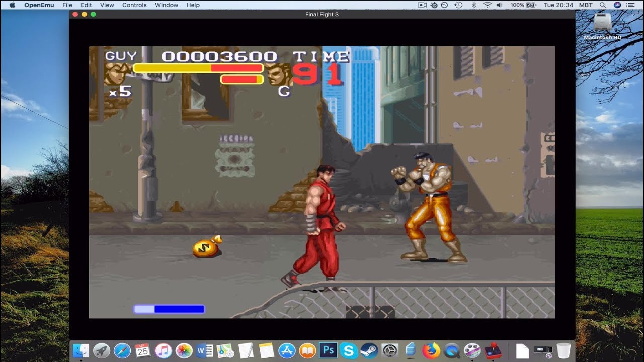Open iTunes music note icon
This screenshot has width=644, height=362.
[164, 350]
